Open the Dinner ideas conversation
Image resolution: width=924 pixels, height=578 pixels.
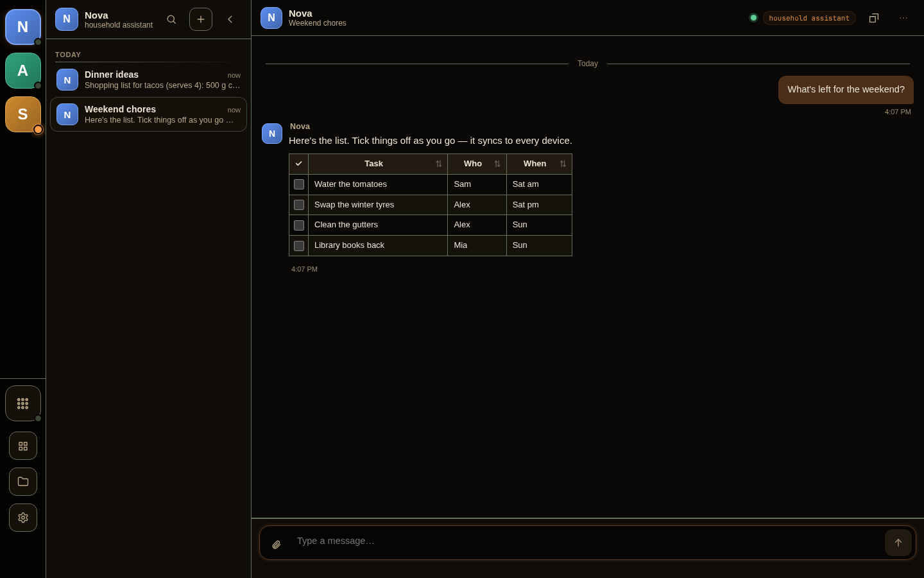pyautogui.click(x=149, y=80)
